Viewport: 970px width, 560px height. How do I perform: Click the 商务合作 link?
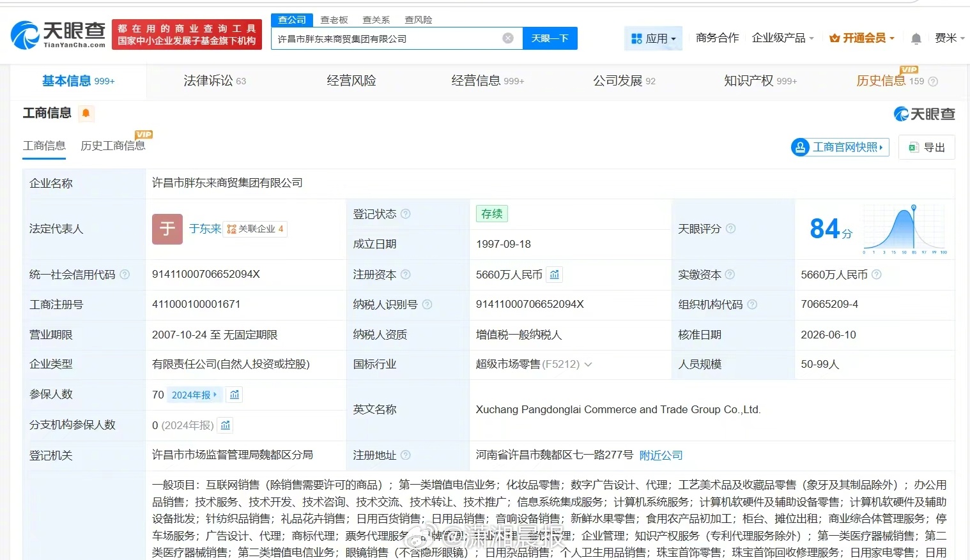coord(718,38)
